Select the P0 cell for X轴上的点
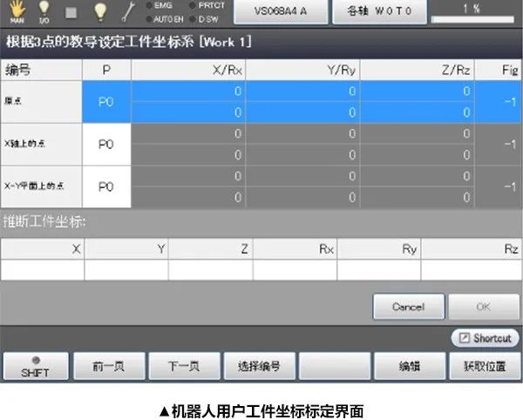The height and width of the screenshot is (420, 523). 105,145
